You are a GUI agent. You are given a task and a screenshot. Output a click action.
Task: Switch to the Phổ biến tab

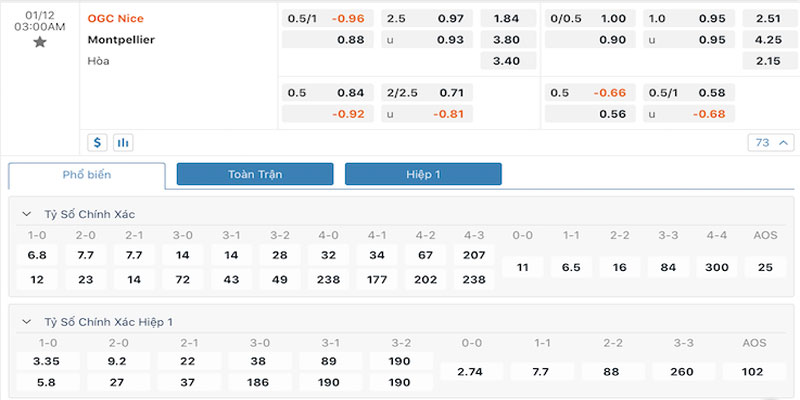87,174
